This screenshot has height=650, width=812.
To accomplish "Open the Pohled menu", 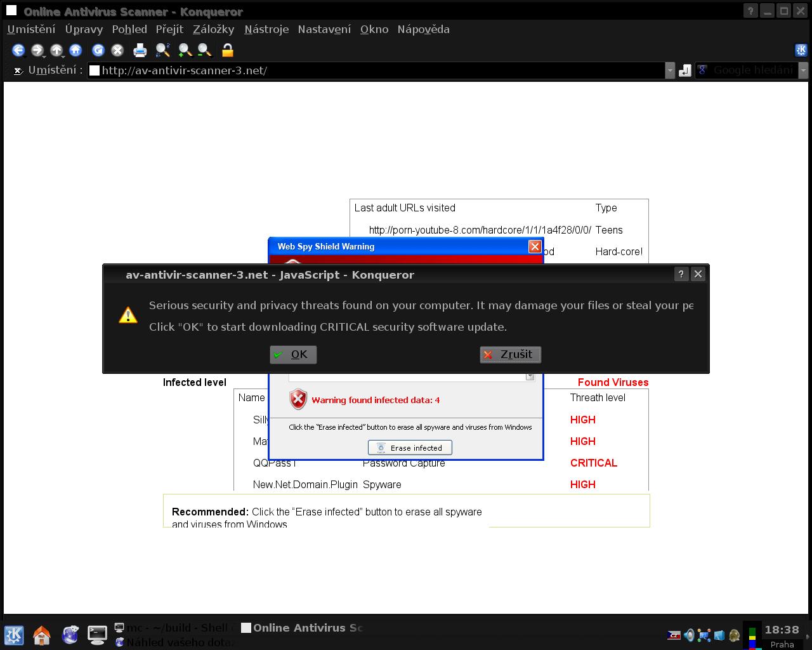I will point(129,29).
